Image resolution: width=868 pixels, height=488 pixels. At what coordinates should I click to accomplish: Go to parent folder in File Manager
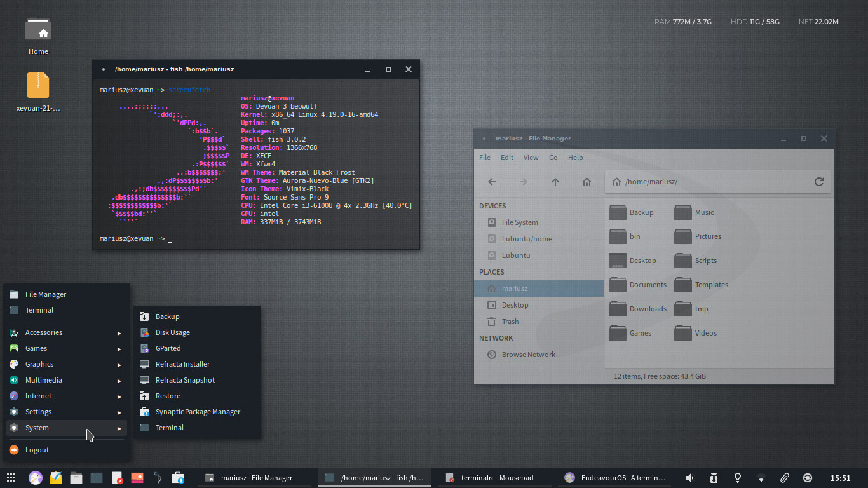[555, 182]
